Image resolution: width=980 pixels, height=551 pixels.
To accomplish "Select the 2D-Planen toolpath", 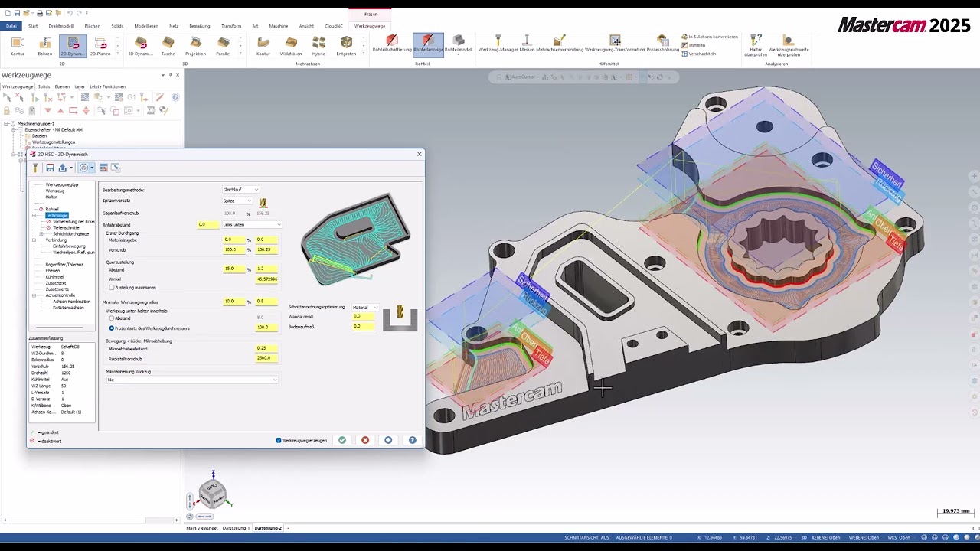I will [100, 45].
